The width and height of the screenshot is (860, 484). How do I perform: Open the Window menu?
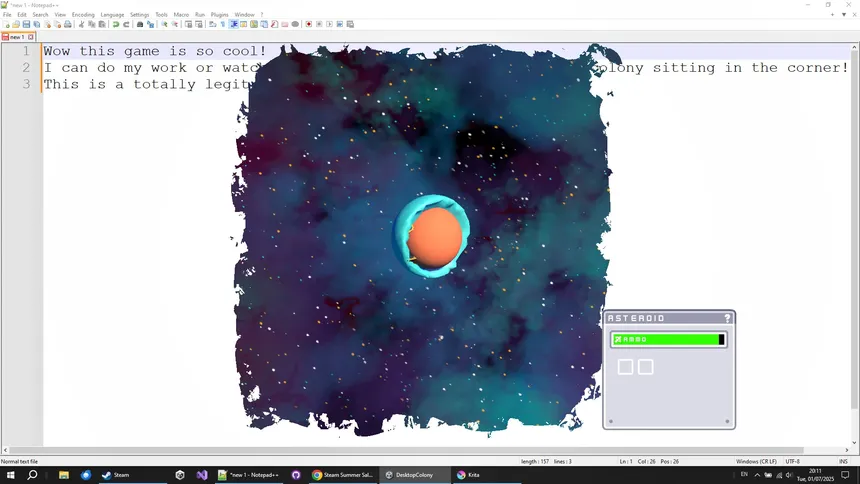coord(244,15)
